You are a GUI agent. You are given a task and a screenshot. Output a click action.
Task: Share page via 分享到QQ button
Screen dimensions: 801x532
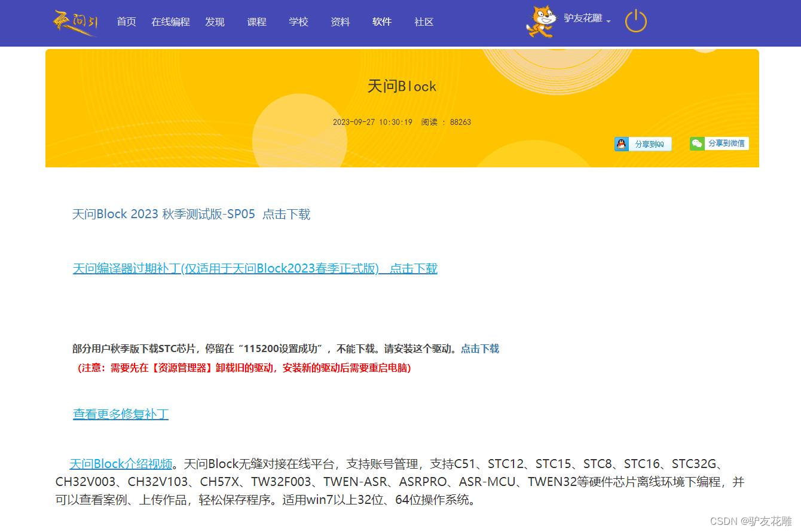point(643,144)
